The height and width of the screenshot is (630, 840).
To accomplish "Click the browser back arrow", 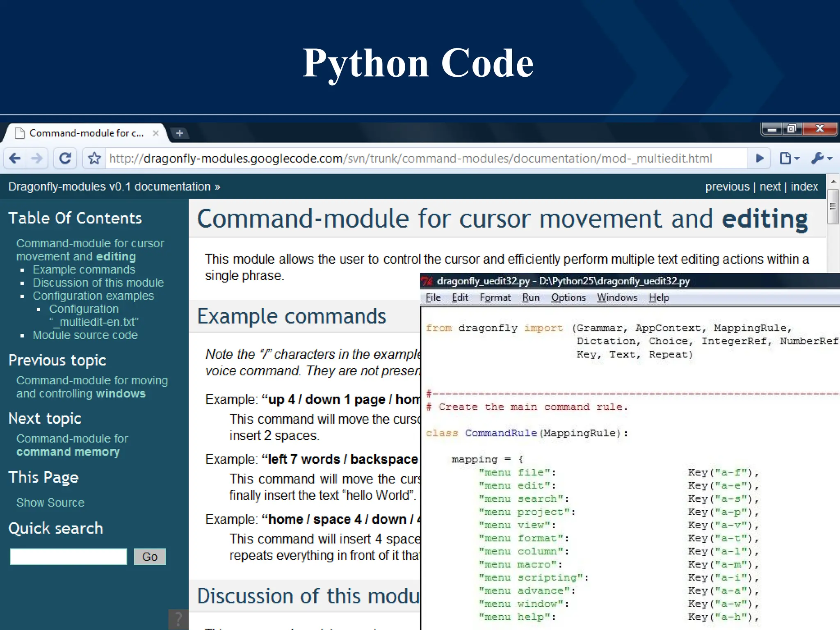I will [15, 158].
